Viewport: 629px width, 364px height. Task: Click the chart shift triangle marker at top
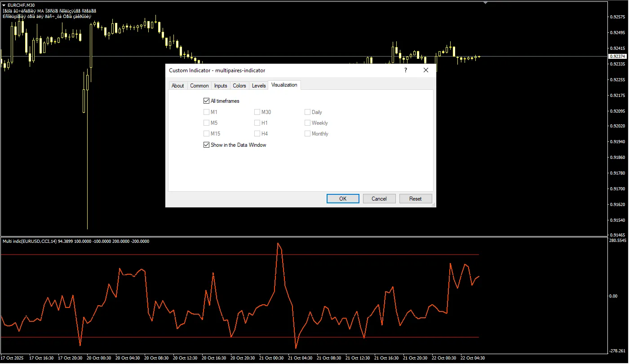[x=485, y=3]
